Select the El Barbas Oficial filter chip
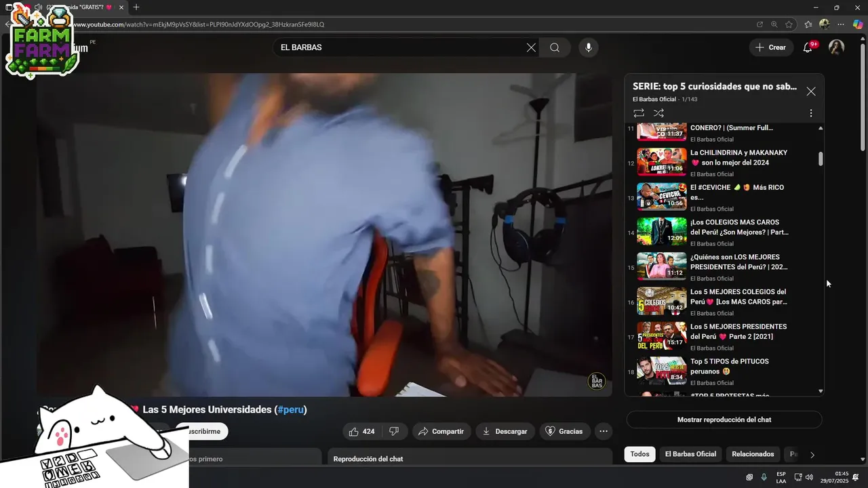The width and height of the screenshot is (868, 488). coord(690,454)
